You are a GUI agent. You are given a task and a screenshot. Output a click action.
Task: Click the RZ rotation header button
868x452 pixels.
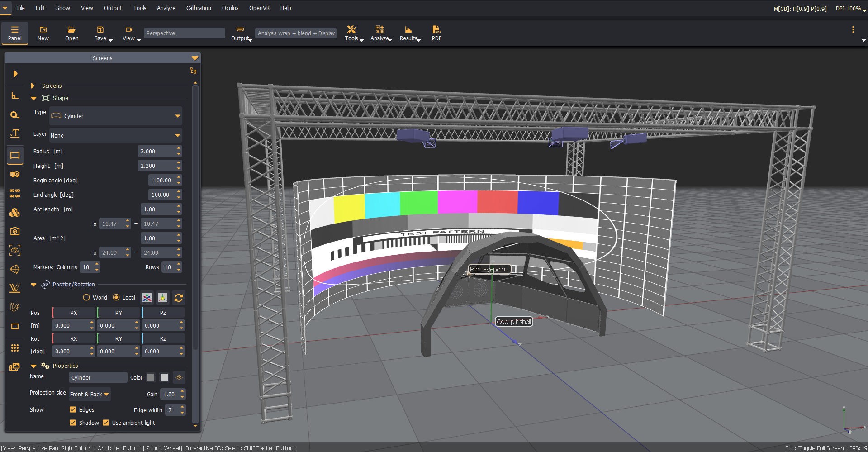coord(163,338)
